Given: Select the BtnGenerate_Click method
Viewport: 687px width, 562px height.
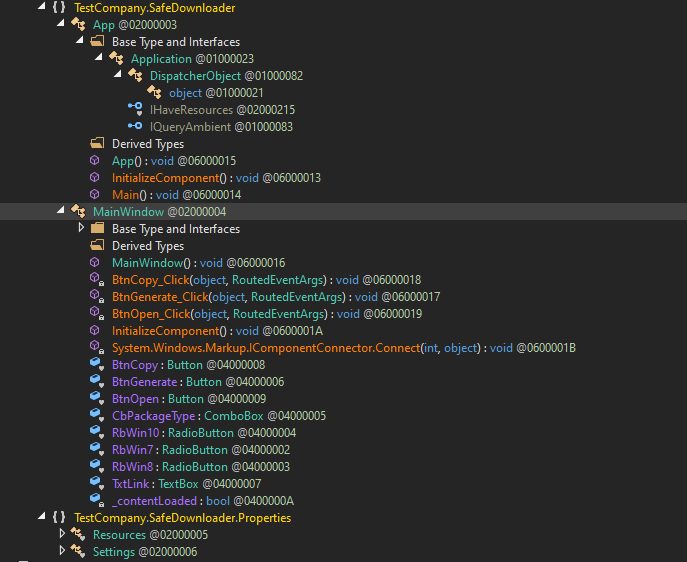Looking at the screenshot, I should pyautogui.click(x=159, y=297).
